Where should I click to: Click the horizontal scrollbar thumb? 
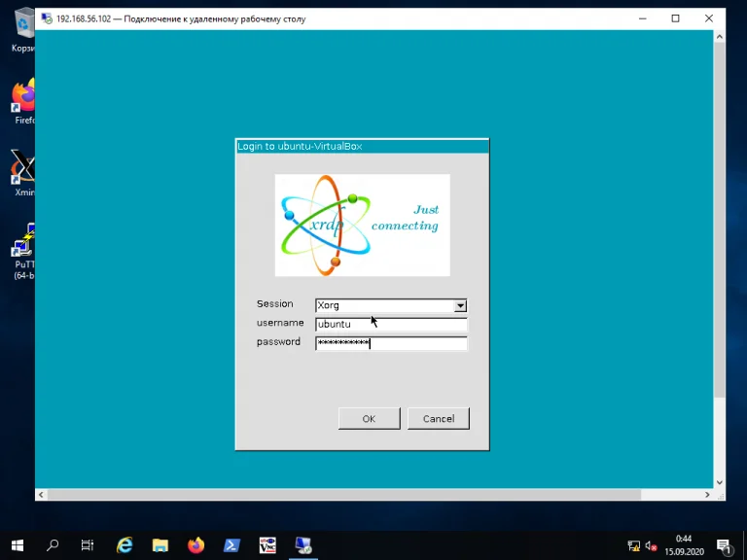344,495
